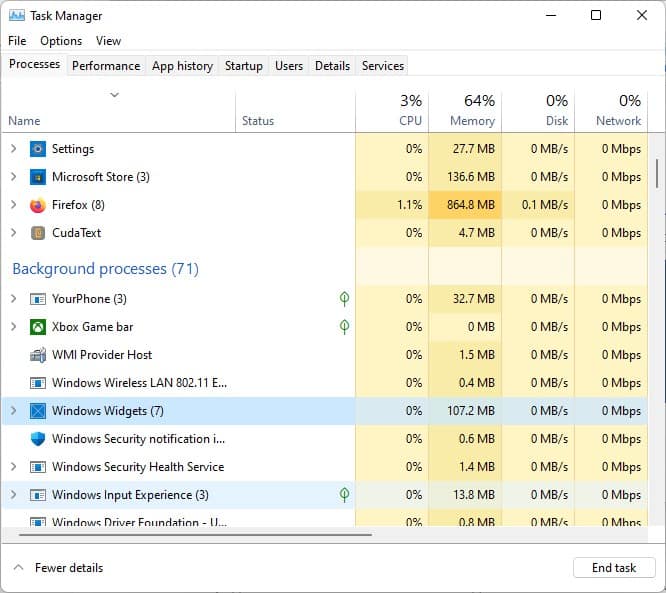666x593 pixels.
Task: Click the YourPhone suspended leaf status icon
Action: click(x=344, y=299)
